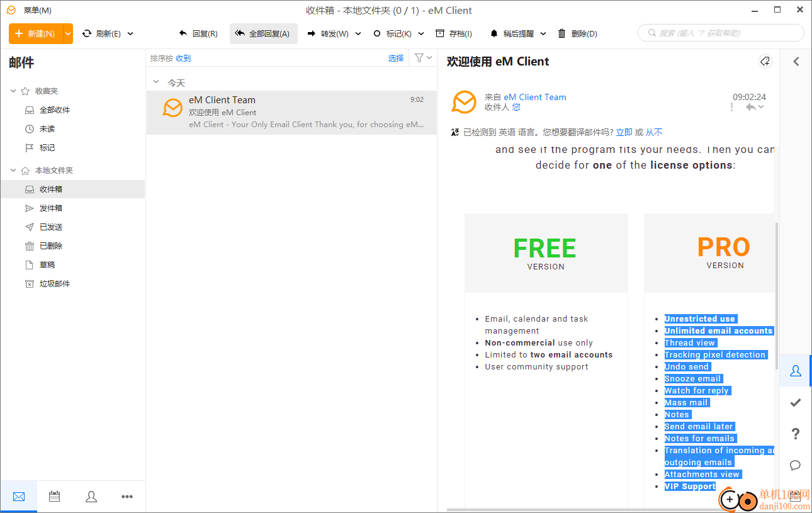Collapse the Local Folders (本地文件夹) section
The width and height of the screenshot is (812, 513).
[x=13, y=171]
